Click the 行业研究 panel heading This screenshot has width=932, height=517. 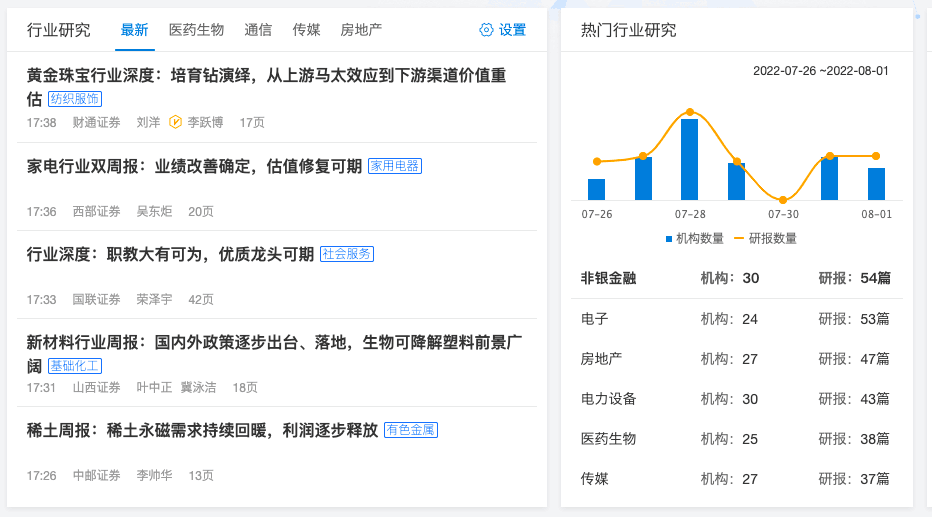pyautogui.click(x=58, y=30)
